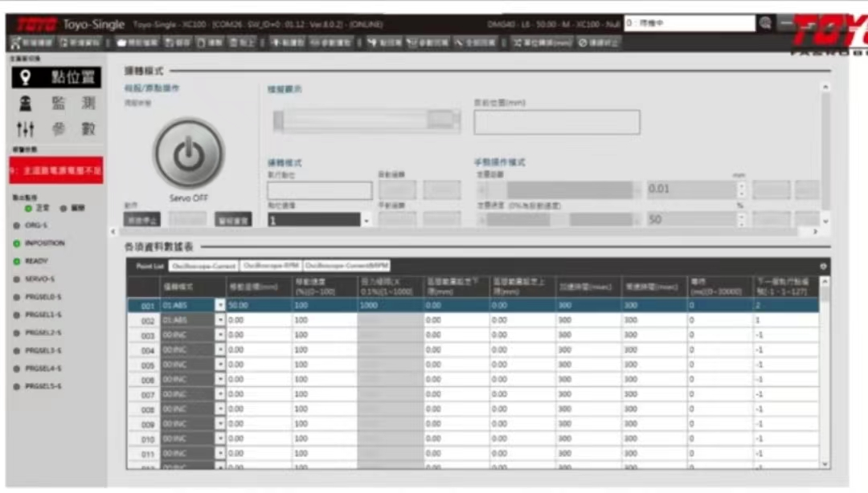Click the settings icon at point table header right

pyautogui.click(x=822, y=266)
